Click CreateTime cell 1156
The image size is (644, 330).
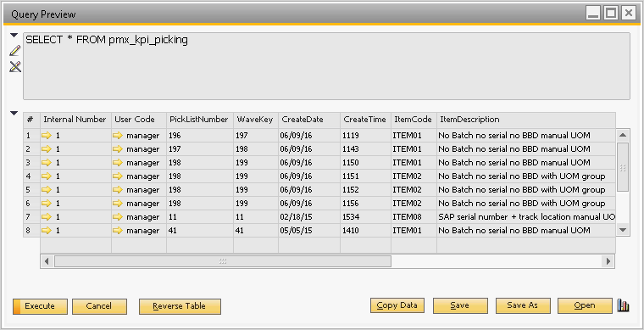365,203
